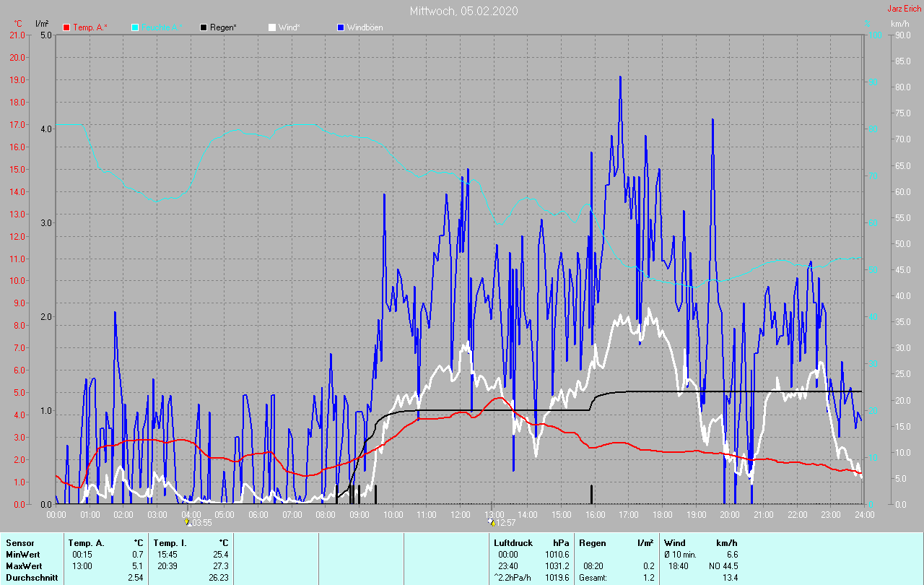The width and height of the screenshot is (924, 585).
Task: Click the "2.54" average temperature value
Action: tap(135, 578)
